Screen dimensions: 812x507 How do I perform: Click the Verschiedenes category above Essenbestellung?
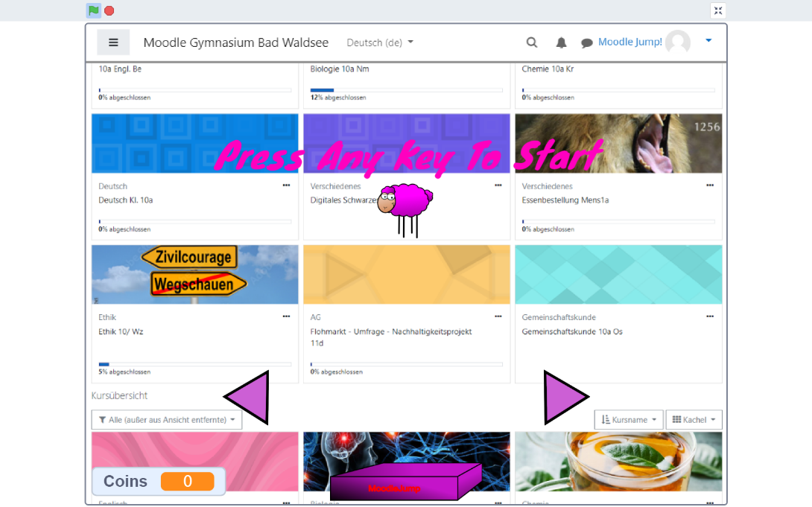[548, 186]
